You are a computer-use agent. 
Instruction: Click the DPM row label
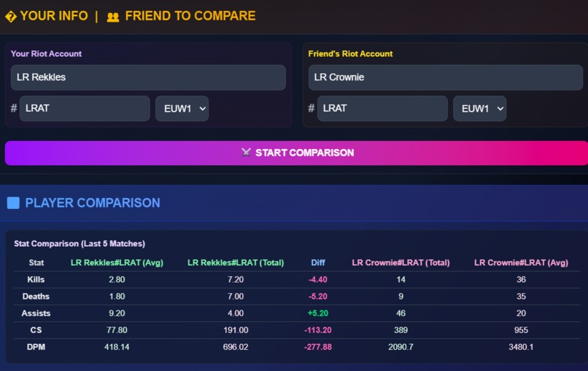coord(36,347)
